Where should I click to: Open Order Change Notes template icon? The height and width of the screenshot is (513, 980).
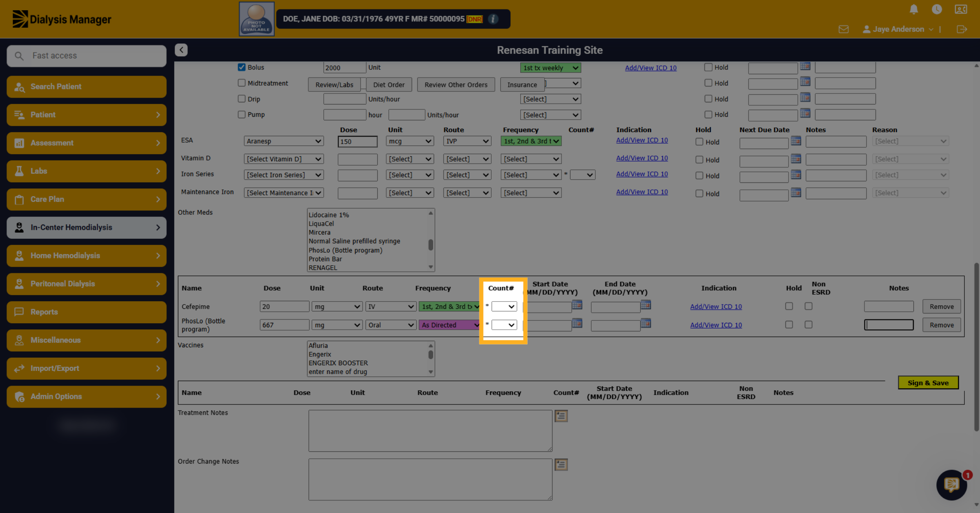(x=561, y=464)
